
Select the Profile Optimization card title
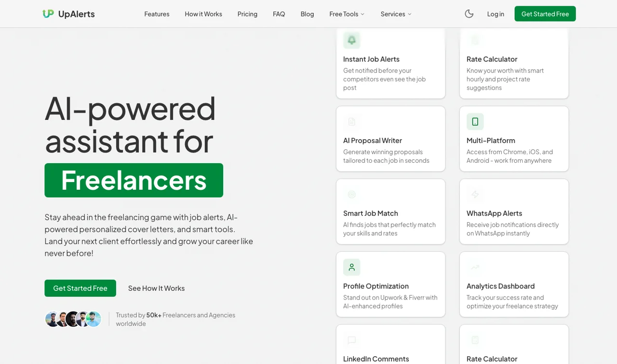376,286
